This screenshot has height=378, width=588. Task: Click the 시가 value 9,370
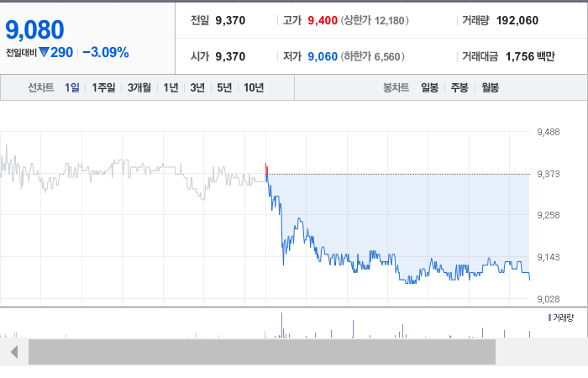coord(230,56)
